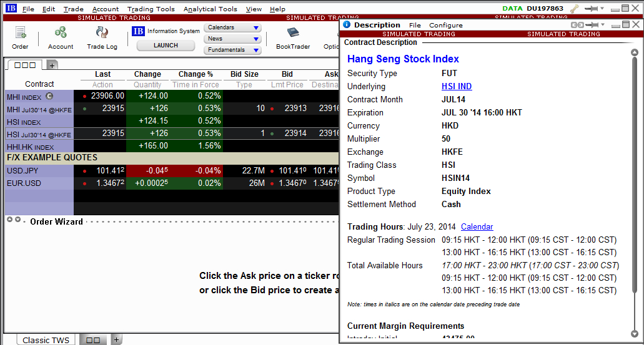Open the News dropdown
Screen dimensions: 644x345
[232, 39]
